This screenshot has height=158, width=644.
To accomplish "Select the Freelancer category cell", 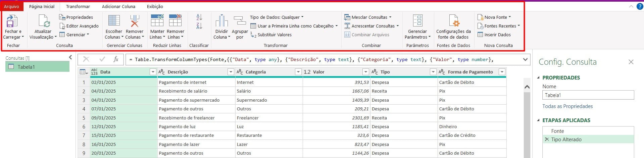I will point(269,118).
